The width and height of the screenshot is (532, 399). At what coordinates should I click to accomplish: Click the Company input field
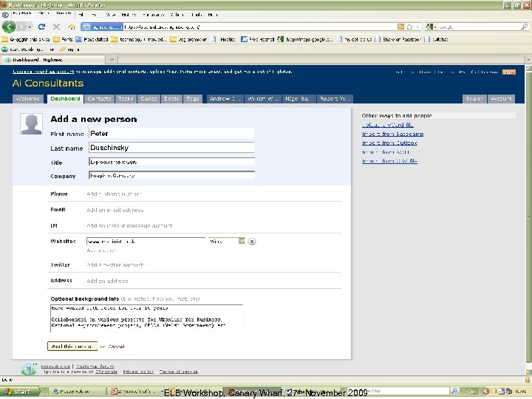(x=171, y=176)
